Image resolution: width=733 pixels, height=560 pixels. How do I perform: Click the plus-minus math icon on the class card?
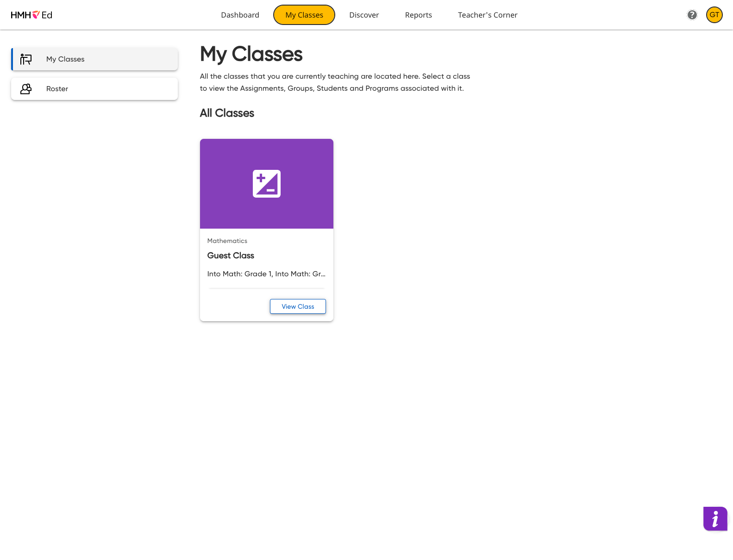pyautogui.click(x=267, y=184)
